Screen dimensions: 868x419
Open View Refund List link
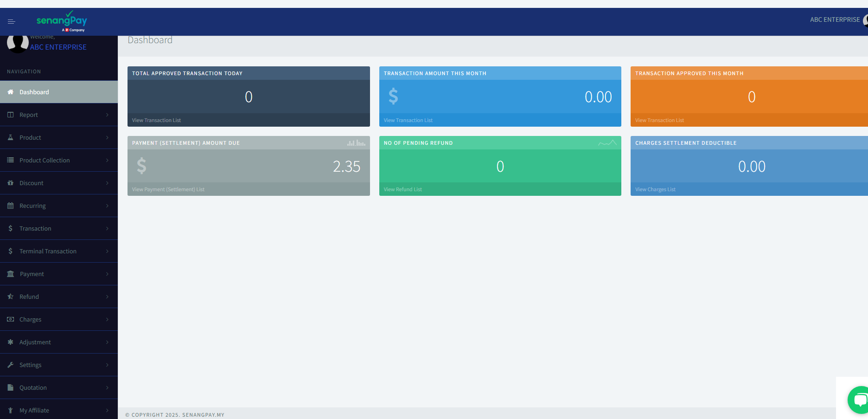(x=402, y=189)
